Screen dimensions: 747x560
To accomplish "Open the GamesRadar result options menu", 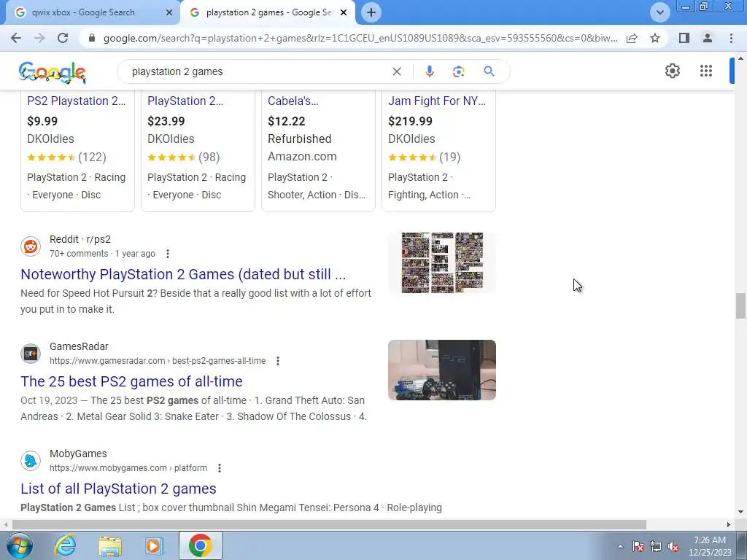I will [278, 361].
